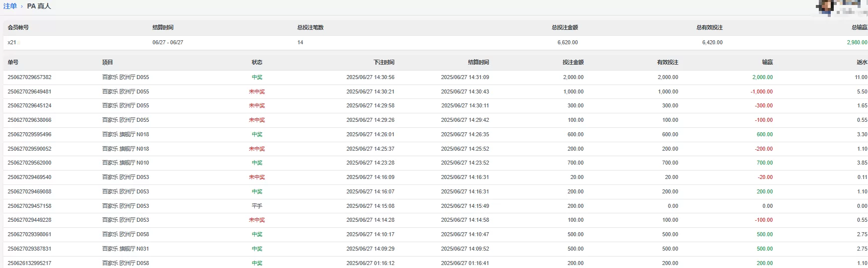Click the 有效投注 column header
Image resolution: width=868 pixels, height=268 pixels.
667,62
